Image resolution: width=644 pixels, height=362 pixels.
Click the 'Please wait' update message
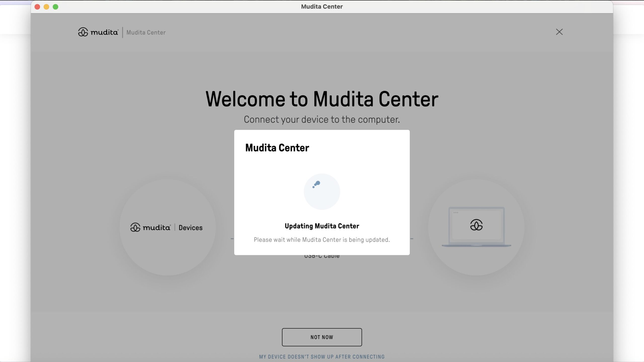[x=322, y=240]
